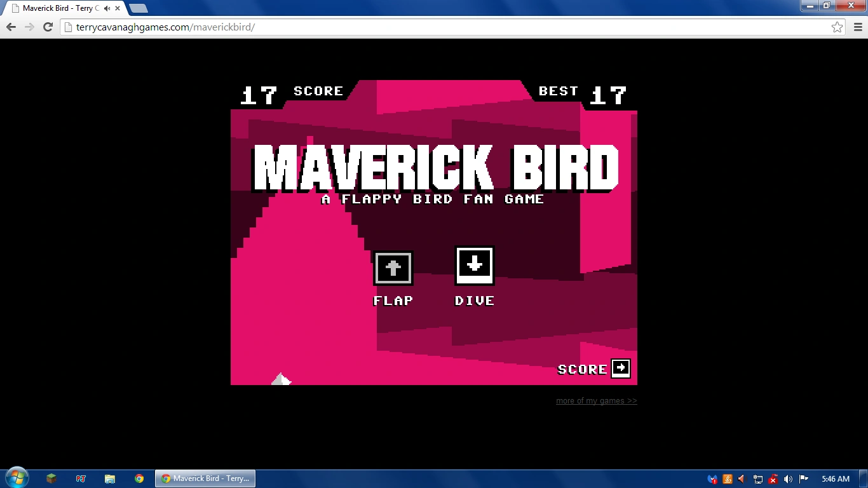
Task: Click the network connection tray icon
Action: 758,479
